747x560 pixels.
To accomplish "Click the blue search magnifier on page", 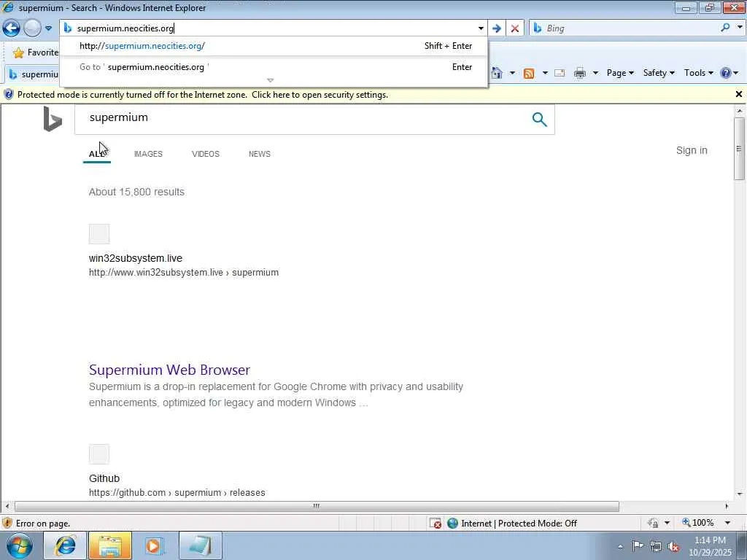I will coord(539,119).
